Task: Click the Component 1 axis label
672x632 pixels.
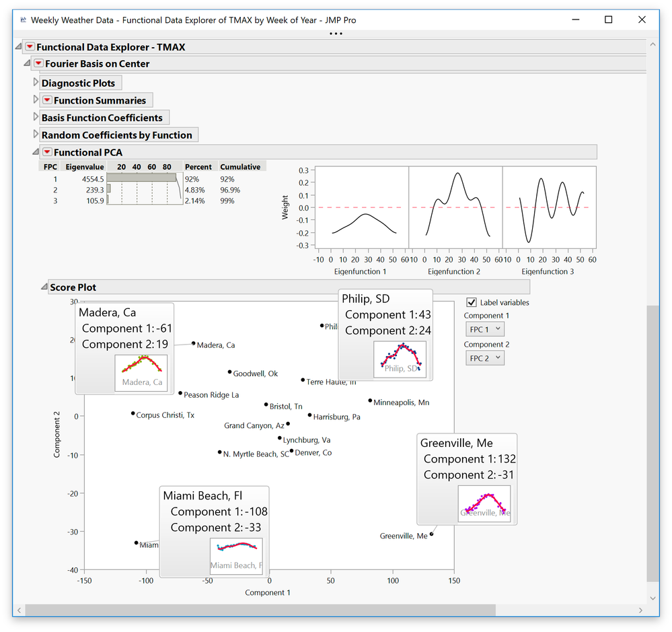Action: (x=268, y=592)
